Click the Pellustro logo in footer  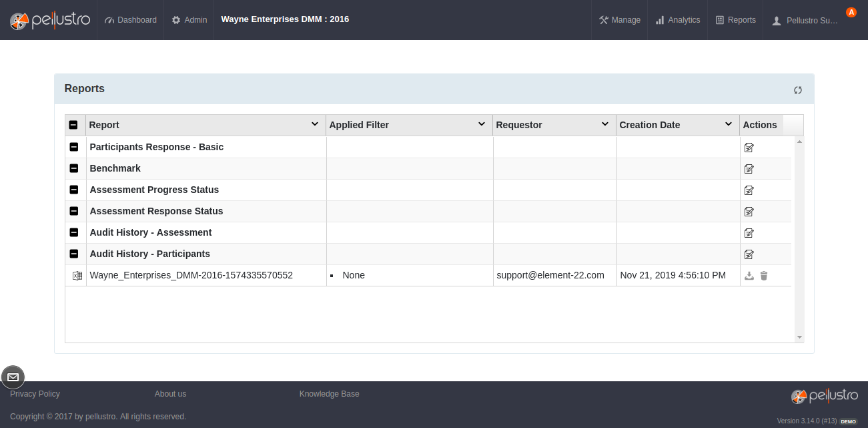click(x=825, y=396)
